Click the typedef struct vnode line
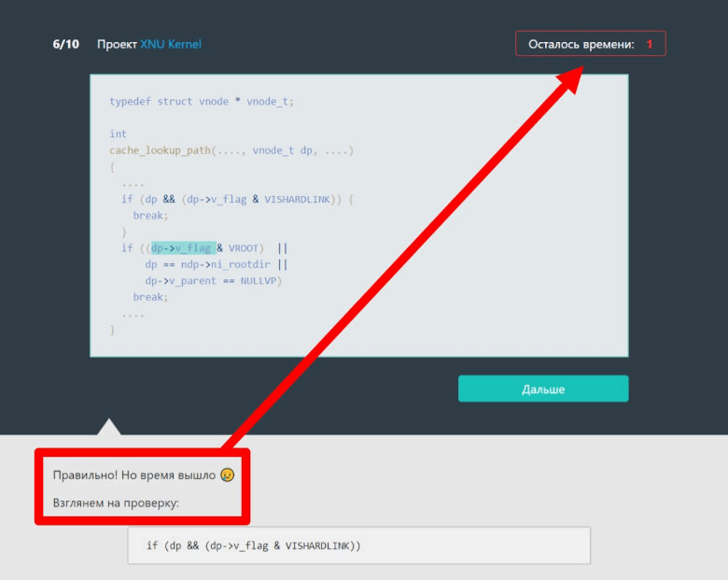This screenshot has width=728, height=580. point(201,101)
